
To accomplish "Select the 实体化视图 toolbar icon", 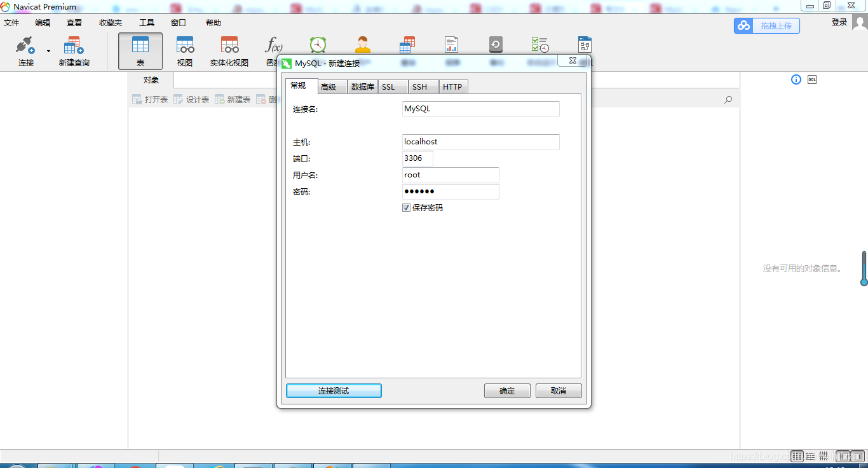I will tap(229, 45).
